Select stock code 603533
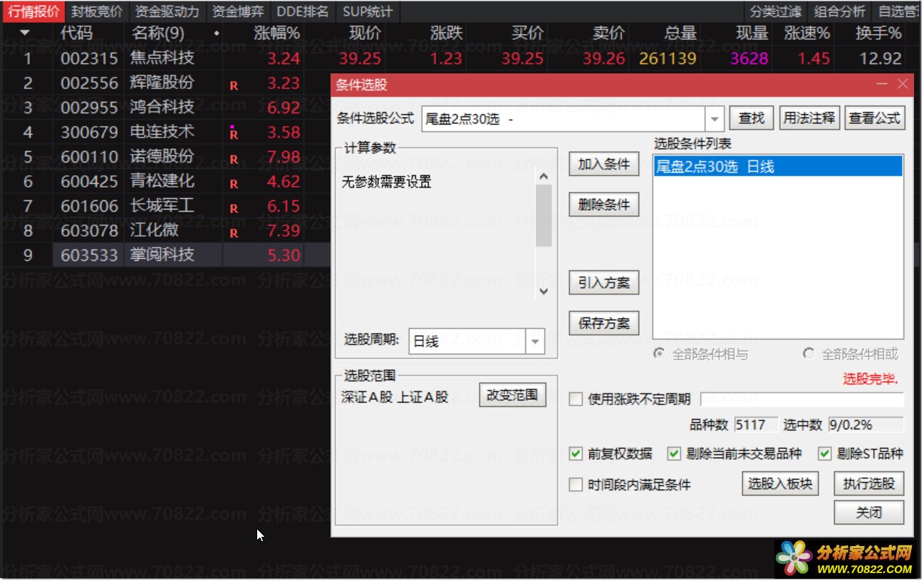This screenshot has width=924, height=581. pyautogui.click(x=89, y=255)
